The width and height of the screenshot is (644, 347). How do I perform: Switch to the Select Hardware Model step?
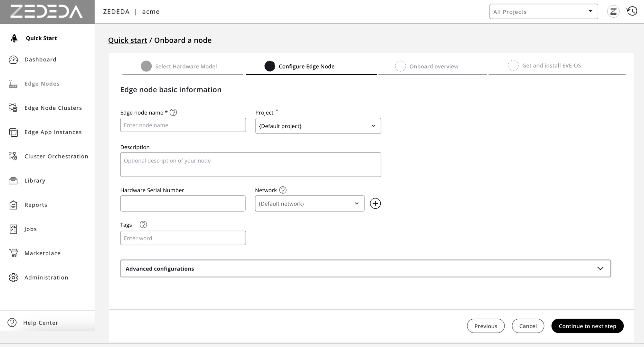[x=186, y=66]
